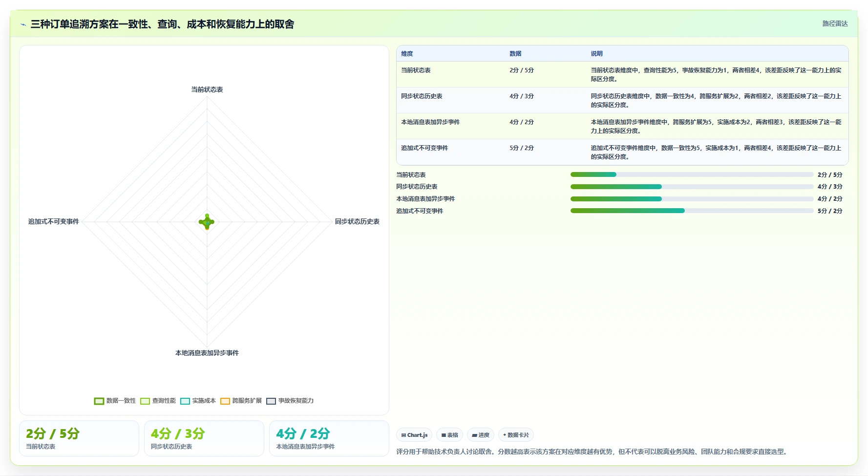Image resolution: width=868 pixels, height=476 pixels.
Task: Click the green data points at radar center
Action: [207, 222]
